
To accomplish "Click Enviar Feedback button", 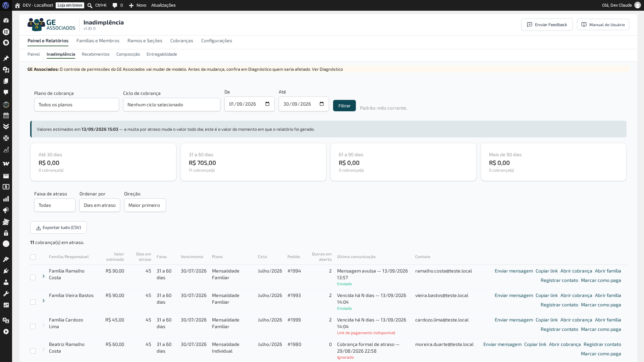I will click(547, 24).
